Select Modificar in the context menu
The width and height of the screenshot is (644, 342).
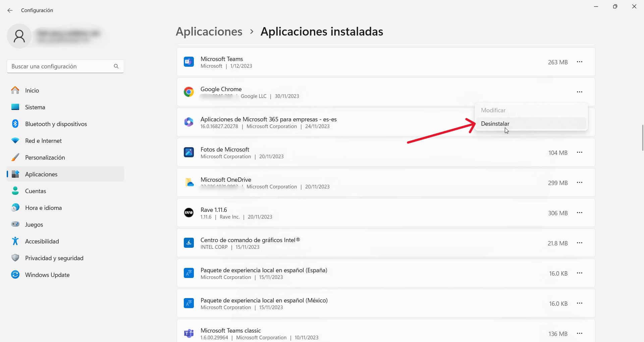click(531, 110)
